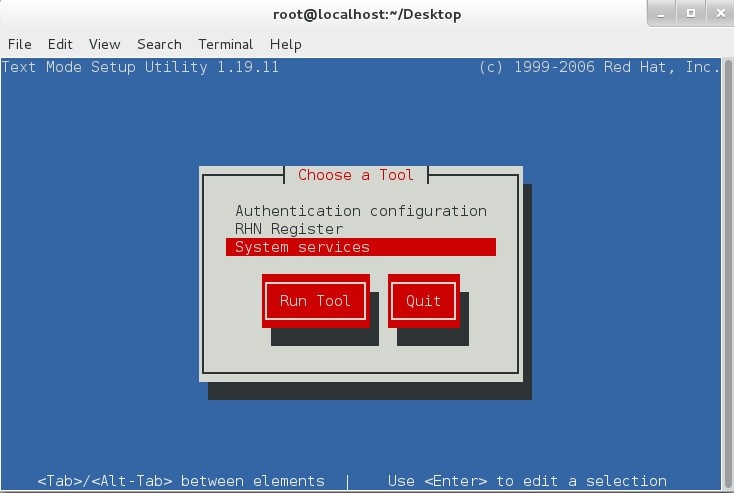Viewport: 734px width, 493px height.
Task: Click the Text Mode Setup Utility header text
Action: (140, 68)
